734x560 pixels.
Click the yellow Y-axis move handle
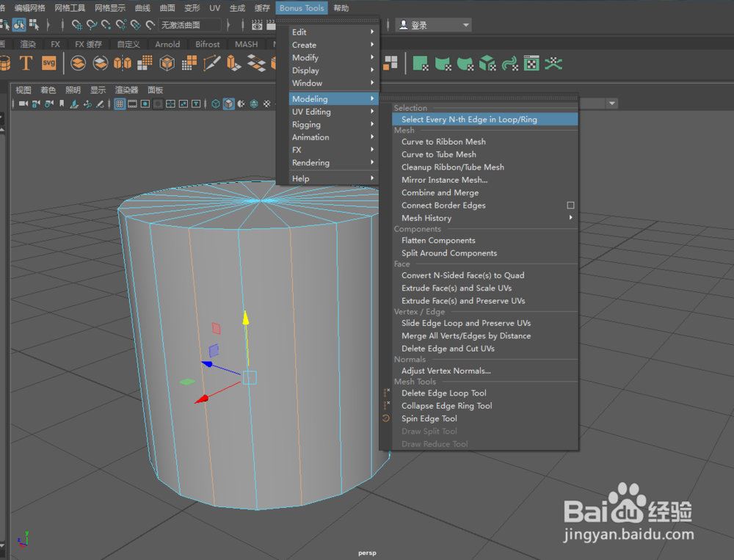245,319
